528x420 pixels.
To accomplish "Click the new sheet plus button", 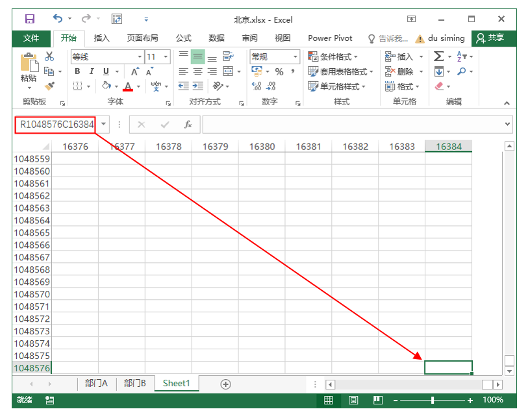I will (x=225, y=384).
